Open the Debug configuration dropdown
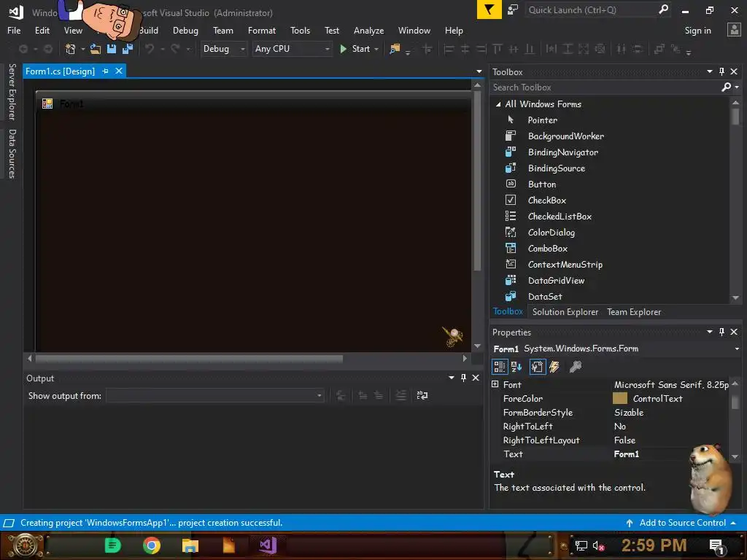Image resolution: width=747 pixels, height=560 pixels. coord(223,49)
